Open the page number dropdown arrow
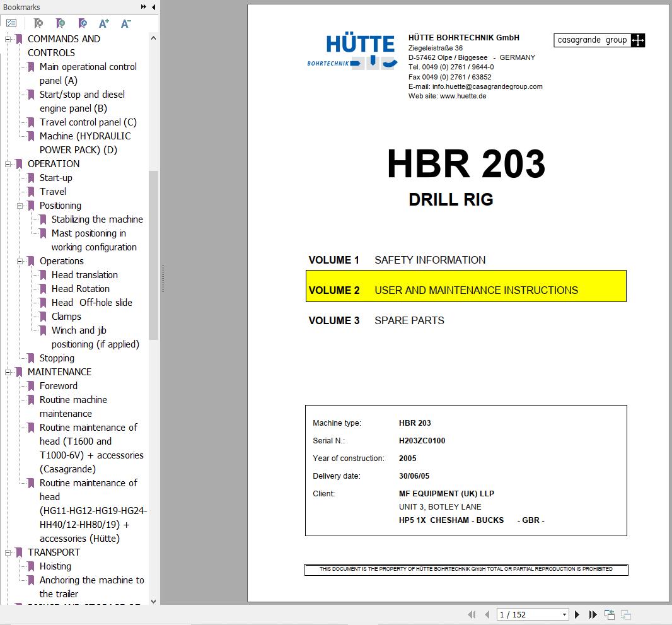Image resolution: width=672 pixels, height=625 pixels. point(565,614)
